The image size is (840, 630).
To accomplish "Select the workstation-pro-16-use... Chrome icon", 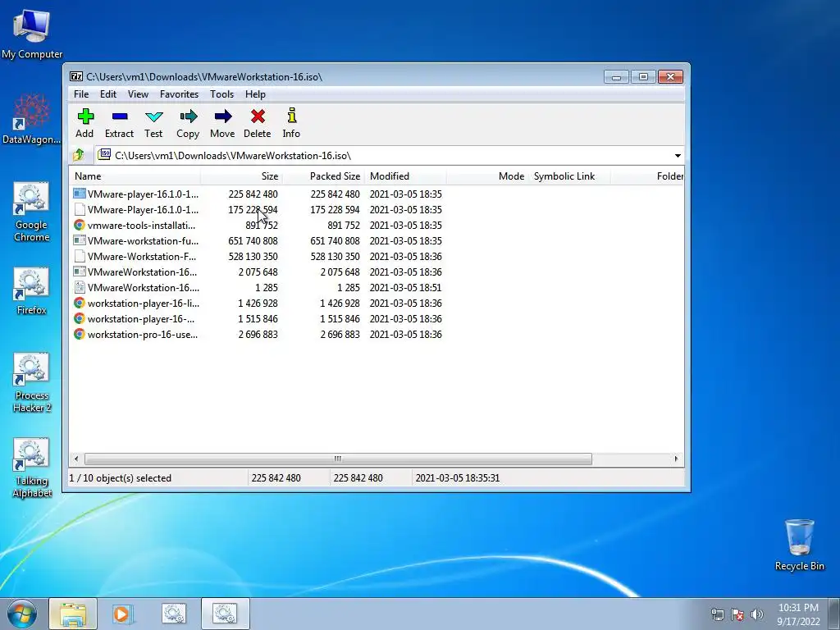I will 80,335.
